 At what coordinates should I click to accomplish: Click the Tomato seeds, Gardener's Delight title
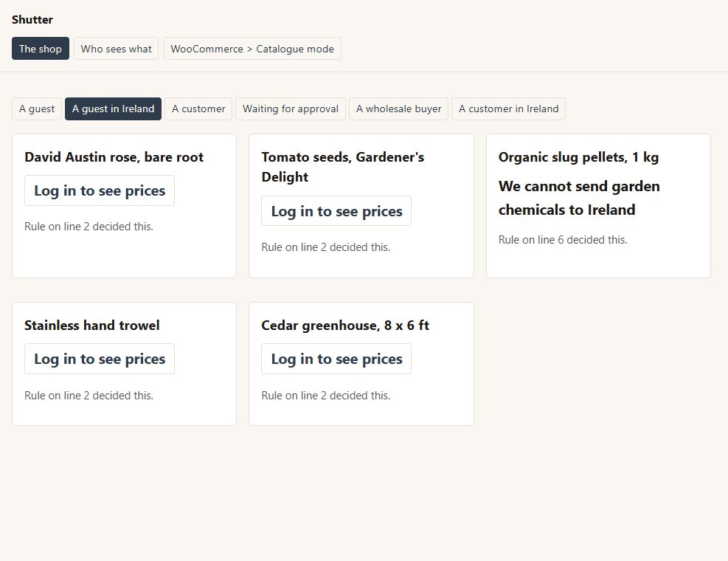coord(343,167)
